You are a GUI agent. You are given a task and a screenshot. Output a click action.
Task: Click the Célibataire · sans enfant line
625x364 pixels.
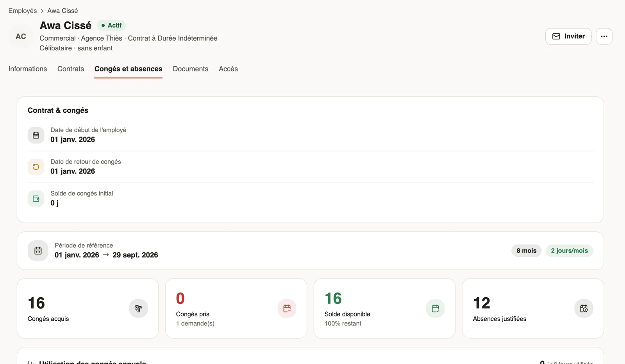pos(76,48)
